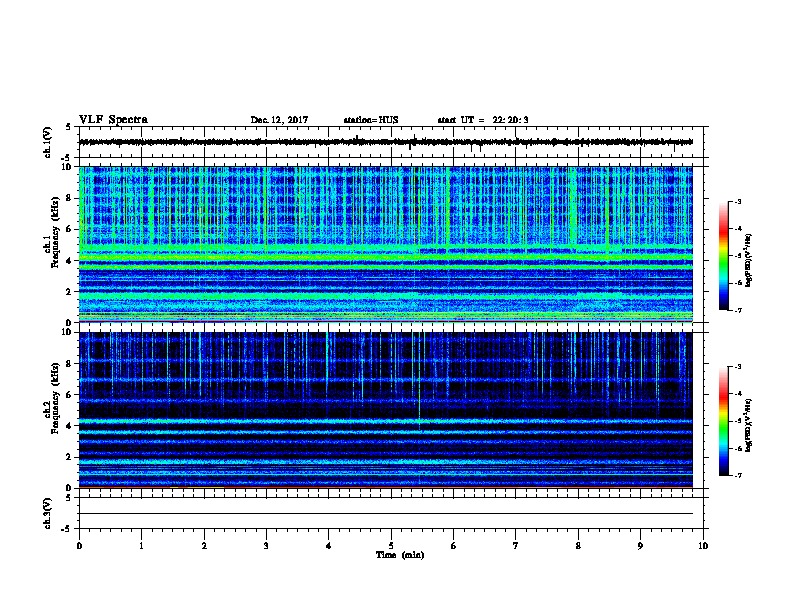The width and height of the screenshot is (792, 612).
Task: Click the "Time (min)" axis title
Action: pyautogui.click(x=400, y=555)
